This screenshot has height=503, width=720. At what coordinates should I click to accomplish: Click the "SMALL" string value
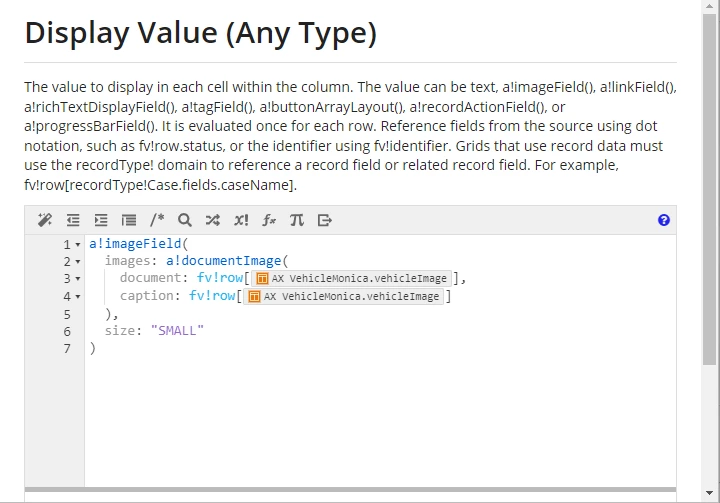(177, 331)
